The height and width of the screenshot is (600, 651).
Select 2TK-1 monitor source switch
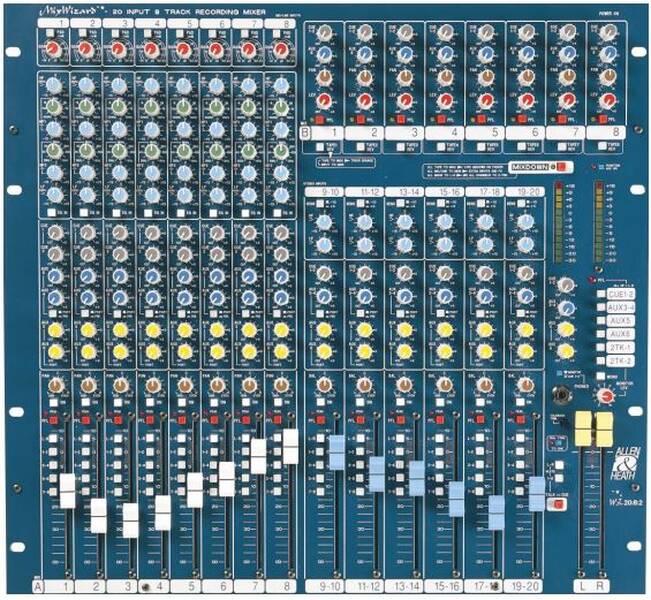[601, 348]
